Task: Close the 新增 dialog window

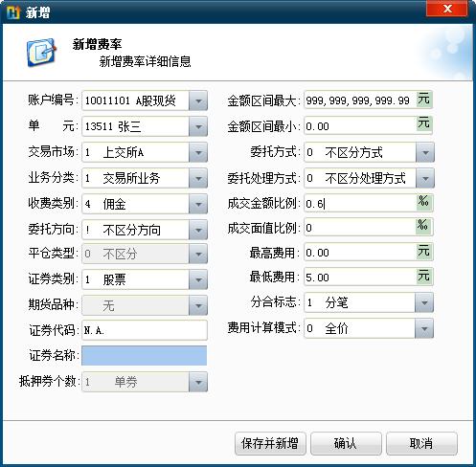Action: pyautogui.click(x=447, y=9)
